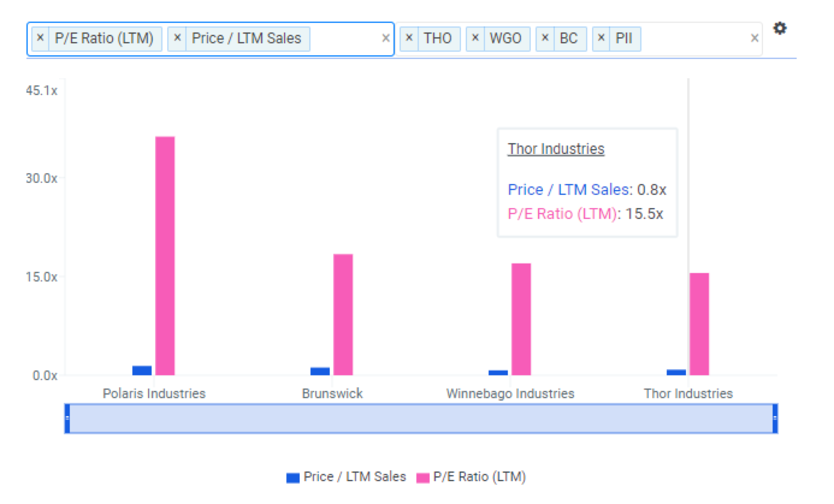Image resolution: width=834 pixels, height=504 pixels.
Task: Click the 0.0x y-axis label
Action: tap(45, 376)
